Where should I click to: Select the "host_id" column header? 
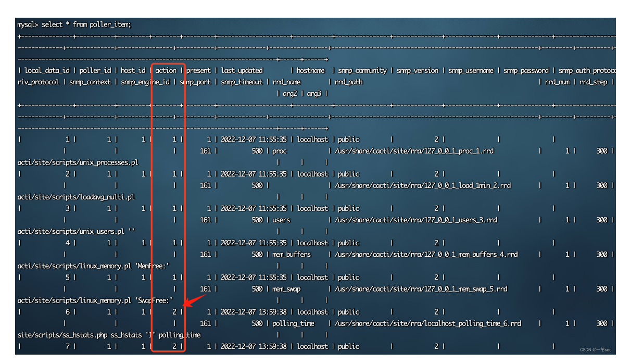(x=133, y=70)
